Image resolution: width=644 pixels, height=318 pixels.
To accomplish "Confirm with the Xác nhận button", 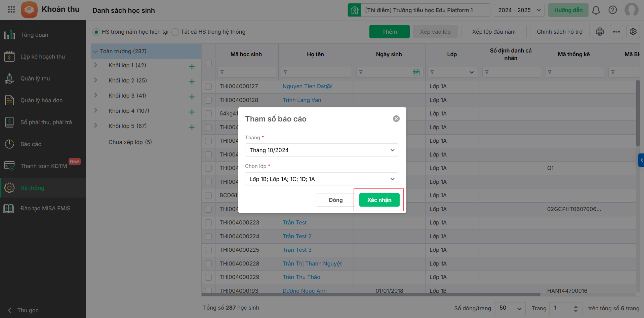I will [x=379, y=200].
